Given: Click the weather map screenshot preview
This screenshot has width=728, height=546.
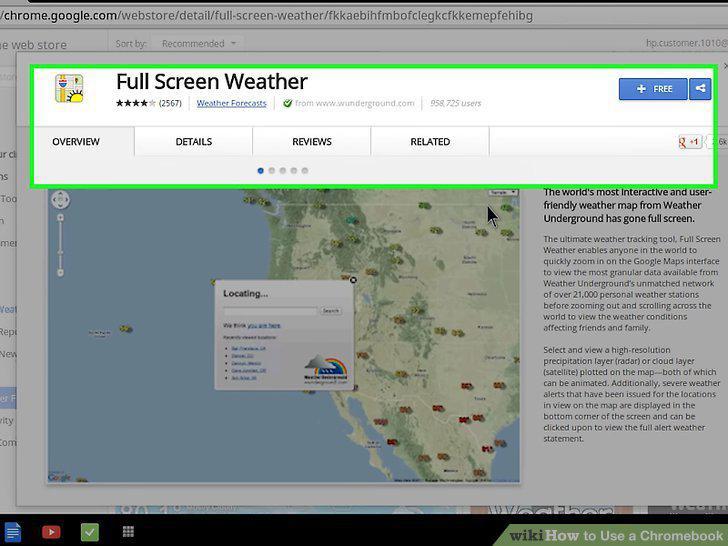Looking at the screenshot, I should pyautogui.click(x=283, y=335).
